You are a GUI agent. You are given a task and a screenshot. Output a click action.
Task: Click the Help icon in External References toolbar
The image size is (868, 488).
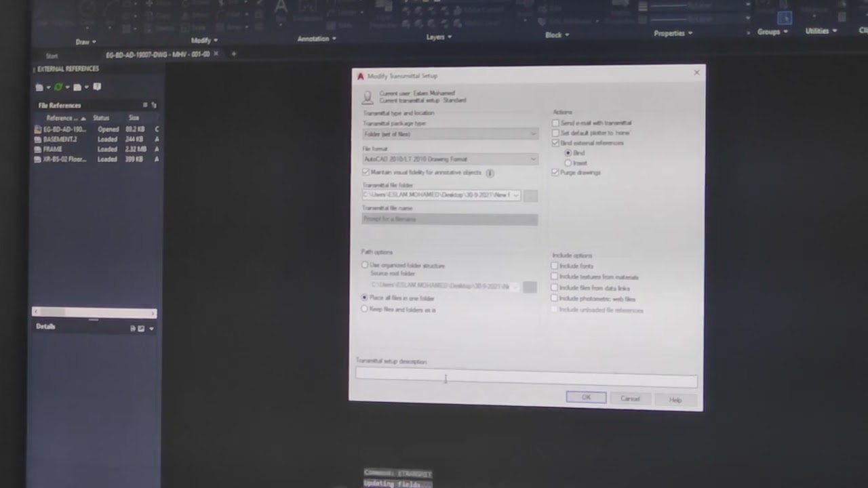click(x=97, y=87)
